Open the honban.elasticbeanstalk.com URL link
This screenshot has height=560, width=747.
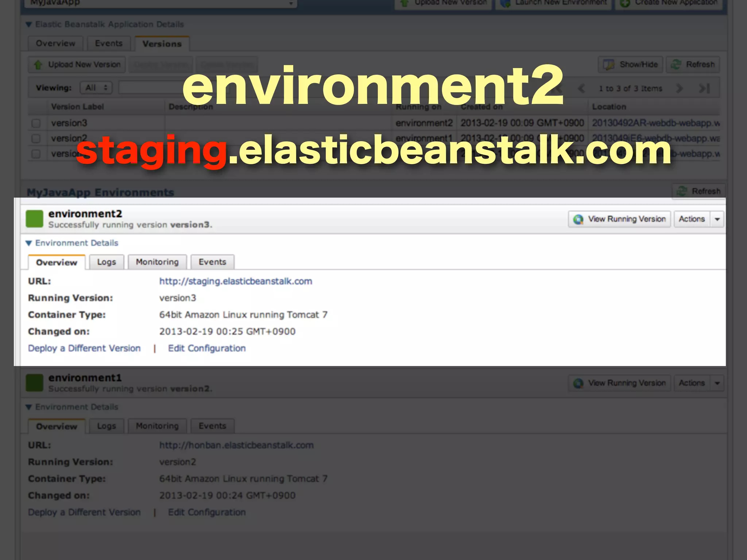236,445
